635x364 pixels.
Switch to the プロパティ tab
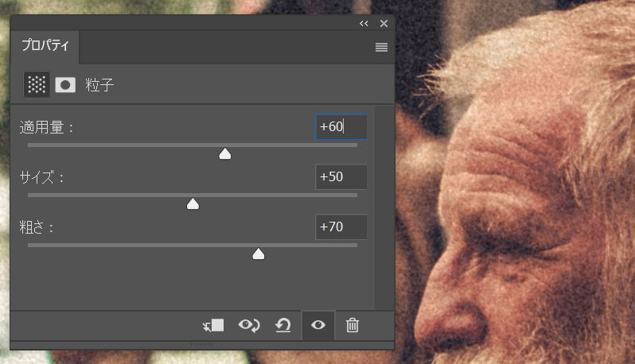45,45
